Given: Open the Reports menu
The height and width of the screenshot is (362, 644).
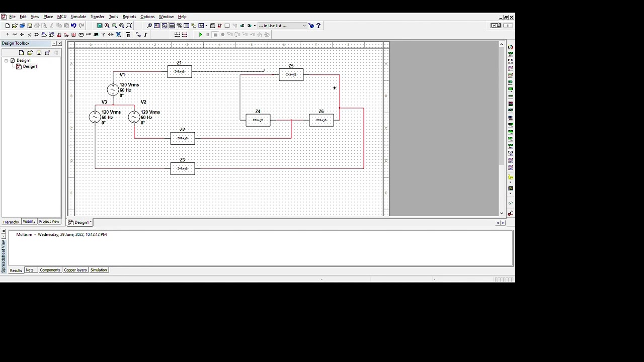Looking at the screenshot, I should [129, 17].
